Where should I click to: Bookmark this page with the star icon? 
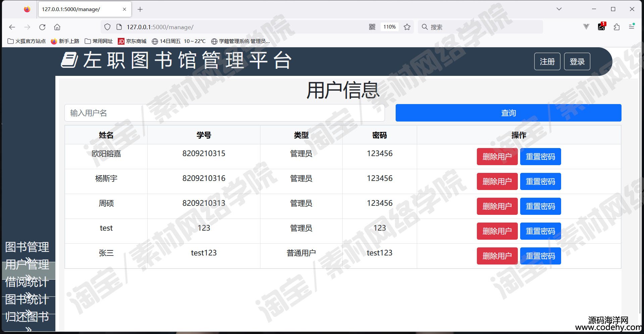[x=407, y=27]
